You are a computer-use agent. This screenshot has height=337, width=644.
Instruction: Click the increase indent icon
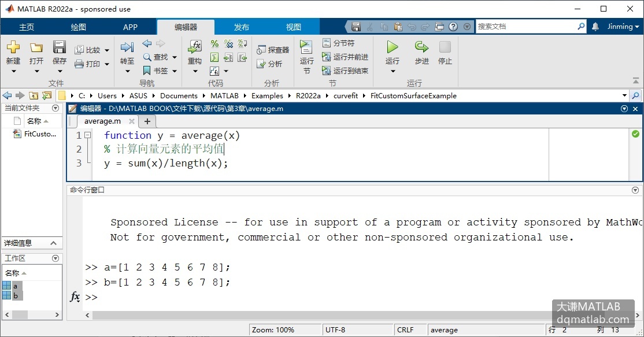(229, 57)
